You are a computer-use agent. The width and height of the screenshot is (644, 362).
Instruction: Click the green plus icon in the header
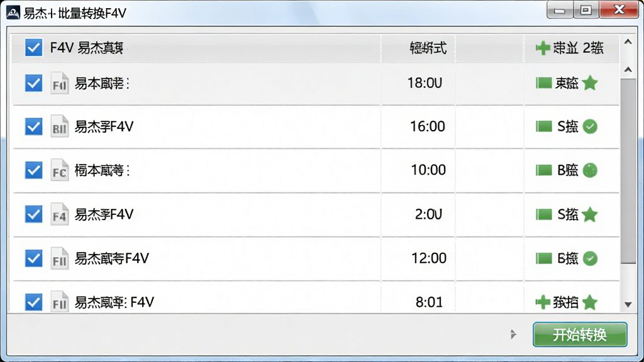[543, 48]
